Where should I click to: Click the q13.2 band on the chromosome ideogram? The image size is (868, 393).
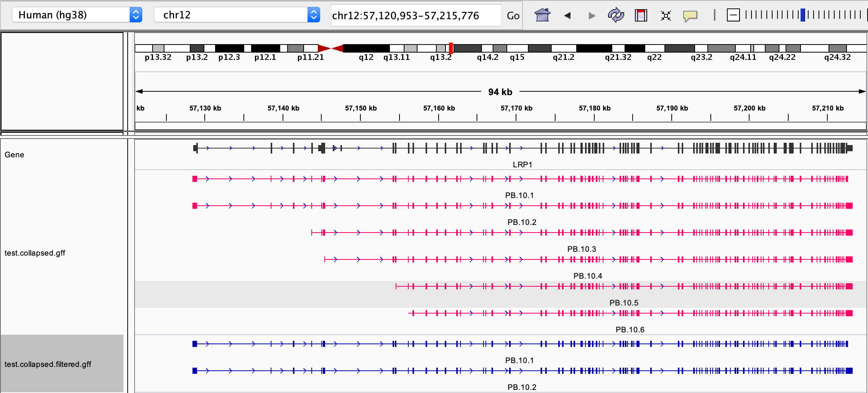[x=441, y=49]
